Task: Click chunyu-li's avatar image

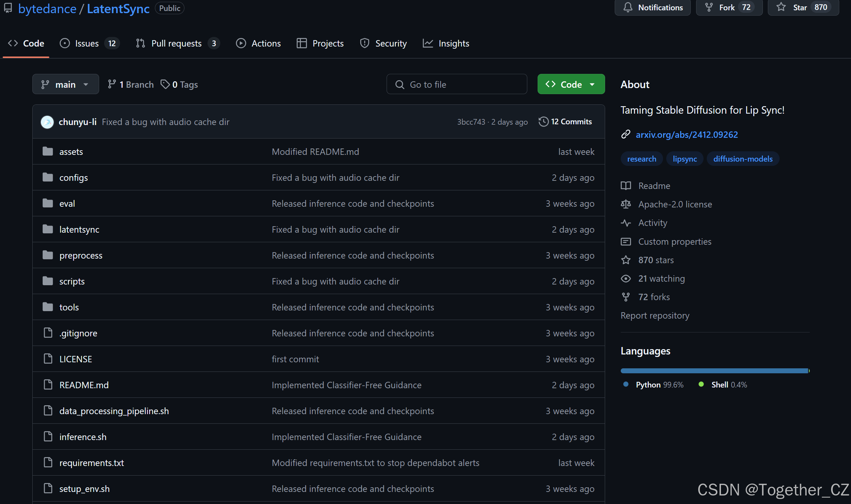Action: pyautogui.click(x=47, y=122)
